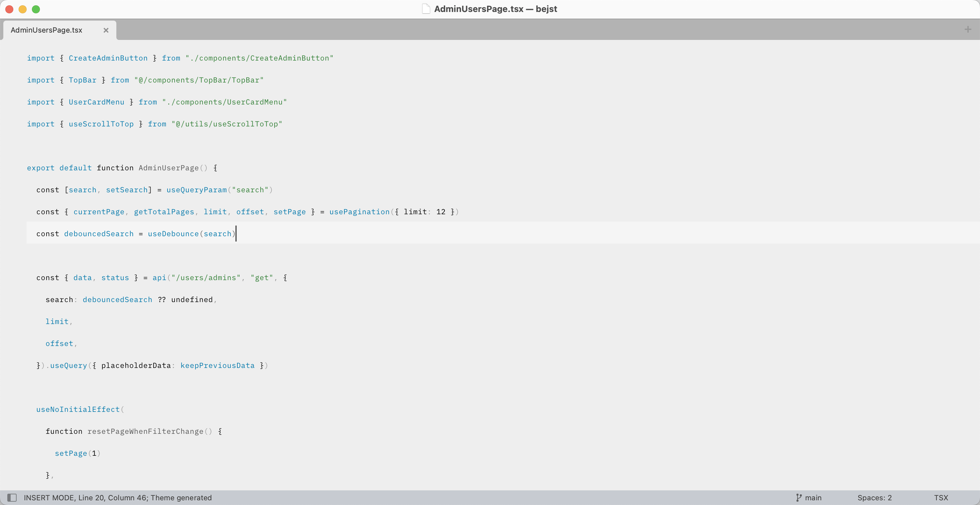Click the TopBar import identifier
Image resolution: width=980 pixels, height=505 pixels.
click(82, 80)
